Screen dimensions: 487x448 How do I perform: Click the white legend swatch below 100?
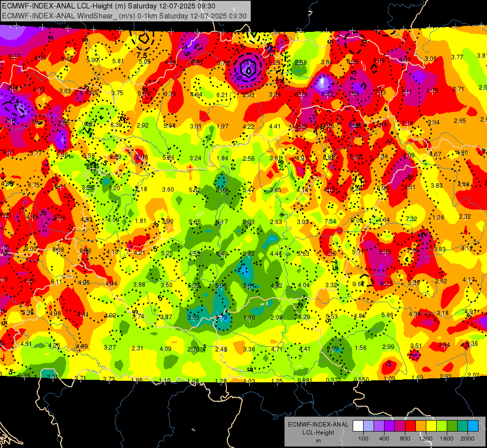358,426
